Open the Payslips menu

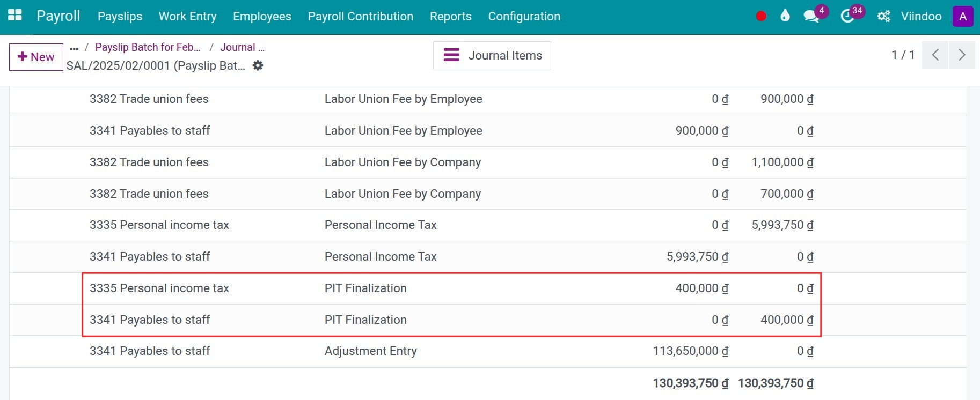[120, 17]
